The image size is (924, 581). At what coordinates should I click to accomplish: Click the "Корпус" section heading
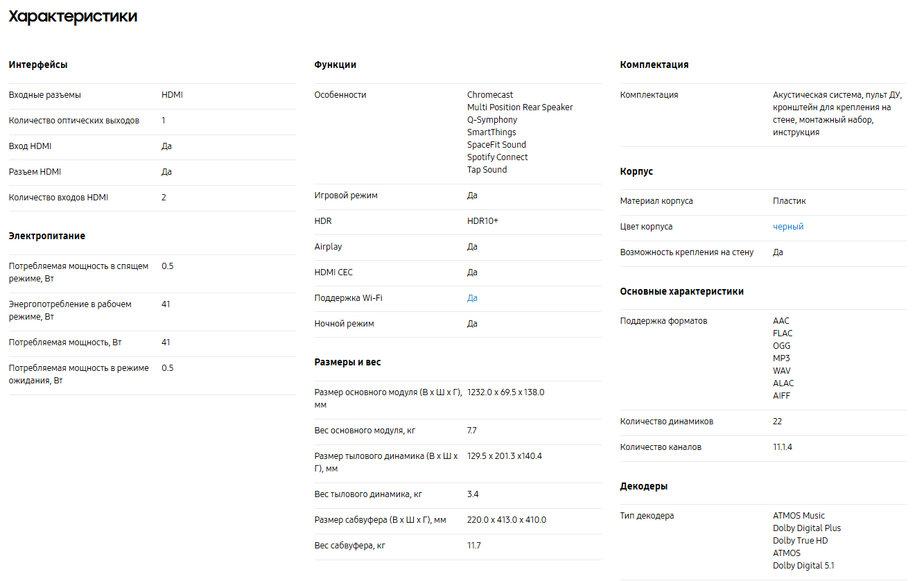pyautogui.click(x=636, y=171)
